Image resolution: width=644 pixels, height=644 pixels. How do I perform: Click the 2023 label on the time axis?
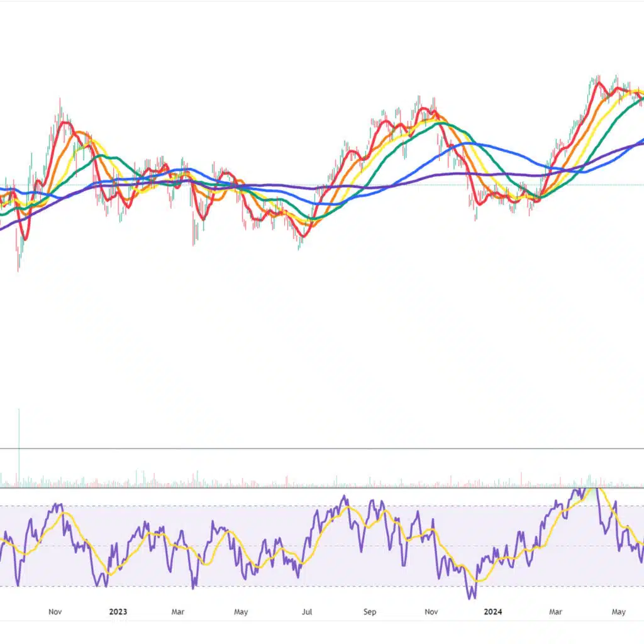tap(118, 611)
